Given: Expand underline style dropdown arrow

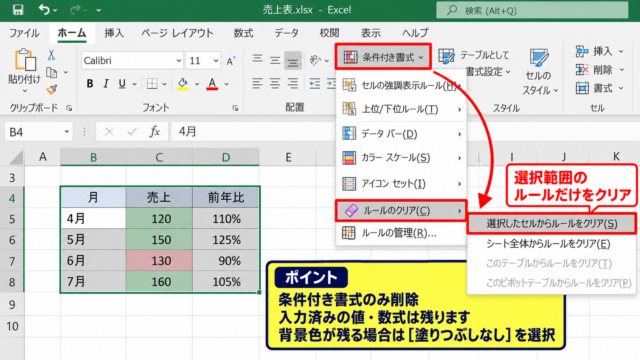Looking at the screenshot, I should pyautogui.click(x=134, y=84).
